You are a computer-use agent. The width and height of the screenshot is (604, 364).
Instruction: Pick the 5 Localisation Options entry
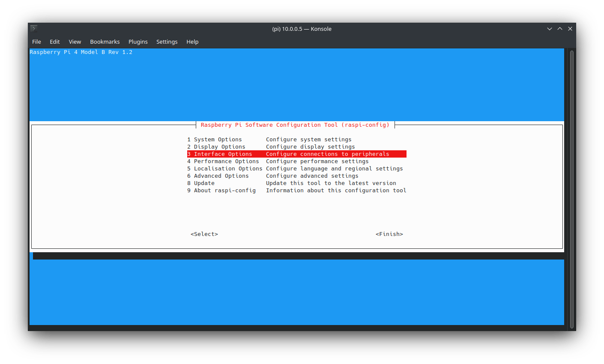point(296,169)
